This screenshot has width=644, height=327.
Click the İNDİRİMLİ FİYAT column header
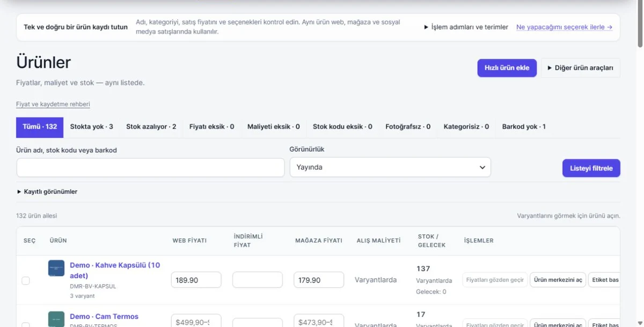point(248,241)
